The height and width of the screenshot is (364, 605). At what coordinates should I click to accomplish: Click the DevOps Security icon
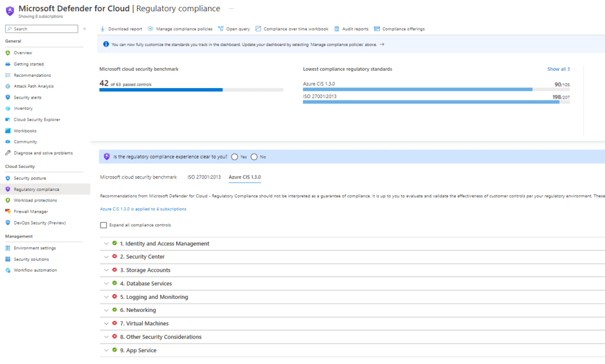[8, 223]
